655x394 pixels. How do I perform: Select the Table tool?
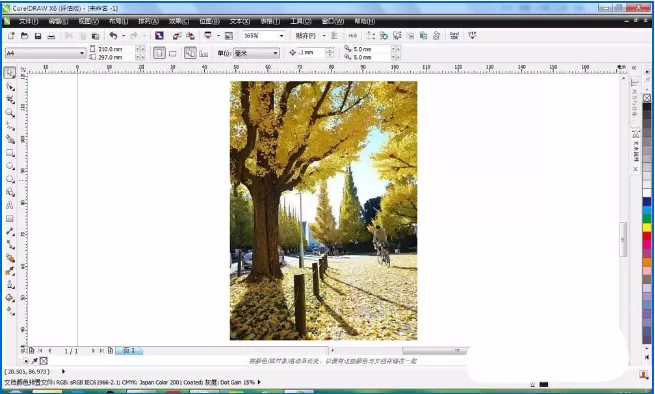(10, 219)
